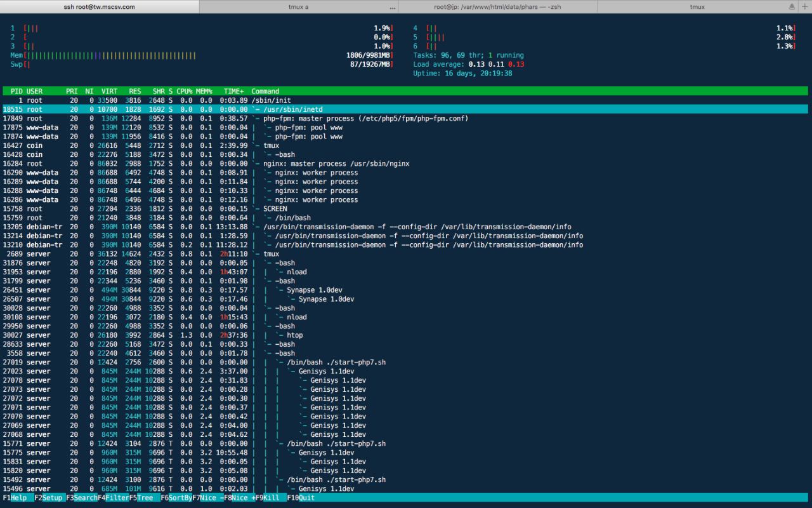Screen dimensions: 812x508
Task: Click the ellipsis on the tmux a tab
Action: [x=393, y=7]
